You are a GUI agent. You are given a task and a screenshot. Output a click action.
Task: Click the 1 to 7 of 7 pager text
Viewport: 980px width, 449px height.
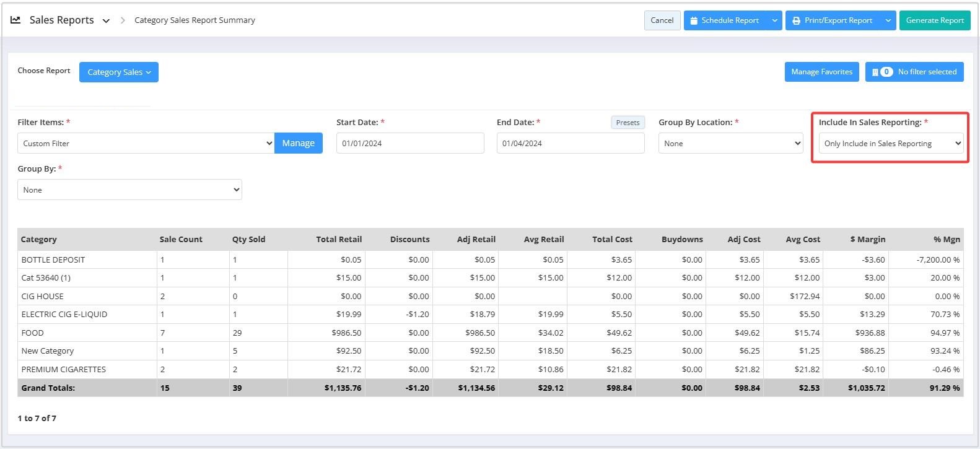37,418
